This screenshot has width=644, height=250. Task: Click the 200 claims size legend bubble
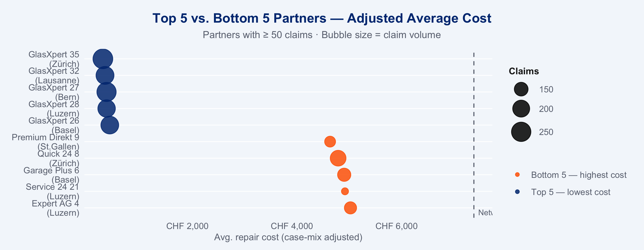[521, 109]
